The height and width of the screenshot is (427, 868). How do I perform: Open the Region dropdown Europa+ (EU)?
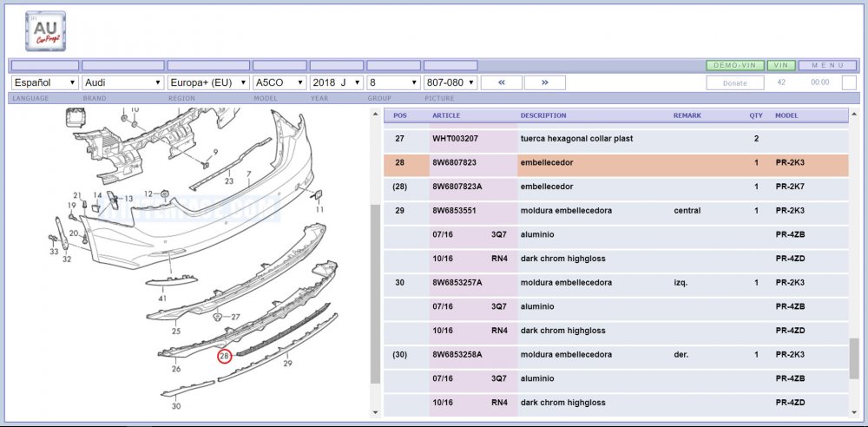[208, 82]
